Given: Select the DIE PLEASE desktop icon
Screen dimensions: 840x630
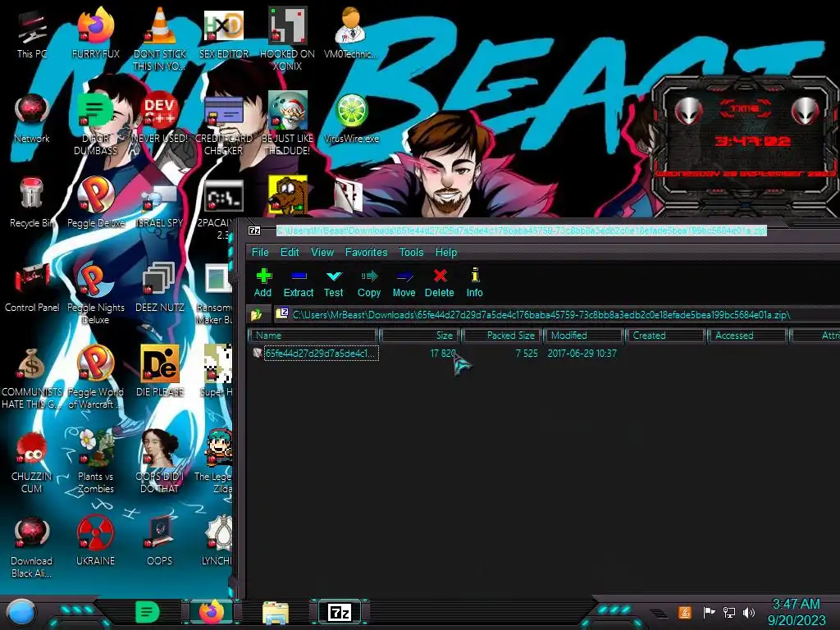Looking at the screenshot, I should 160,372.
